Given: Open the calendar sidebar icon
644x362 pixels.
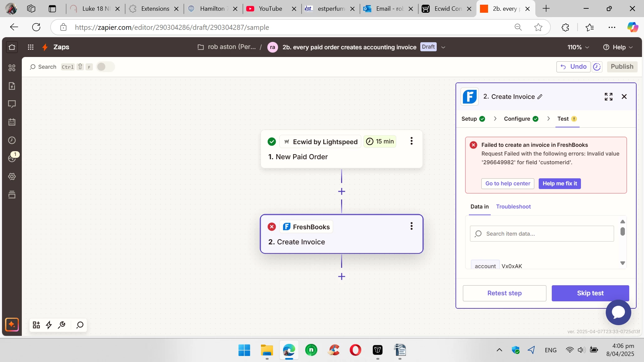Looking at the screenshot, I should pos(12,122).
